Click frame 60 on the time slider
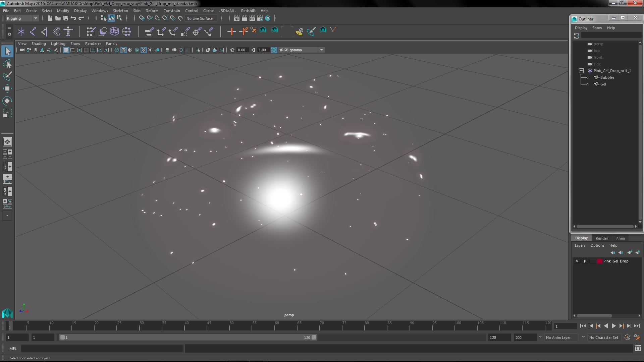Image resolution: width=644 pixels, height=362 pixels. click(x=277, y=326)
